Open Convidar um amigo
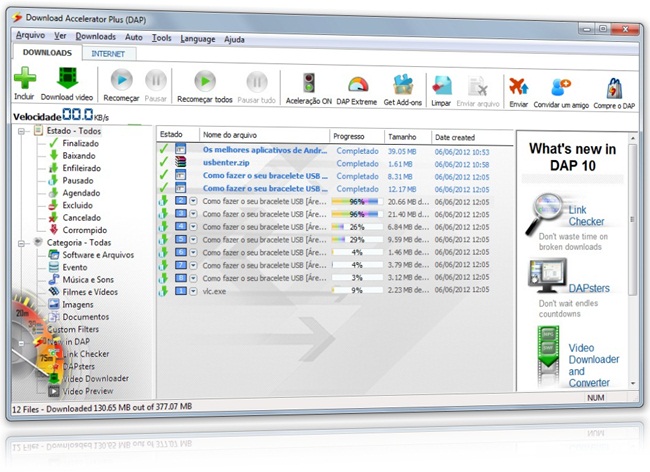The width and height of the screenshot is (650, 472). (561, 86)
